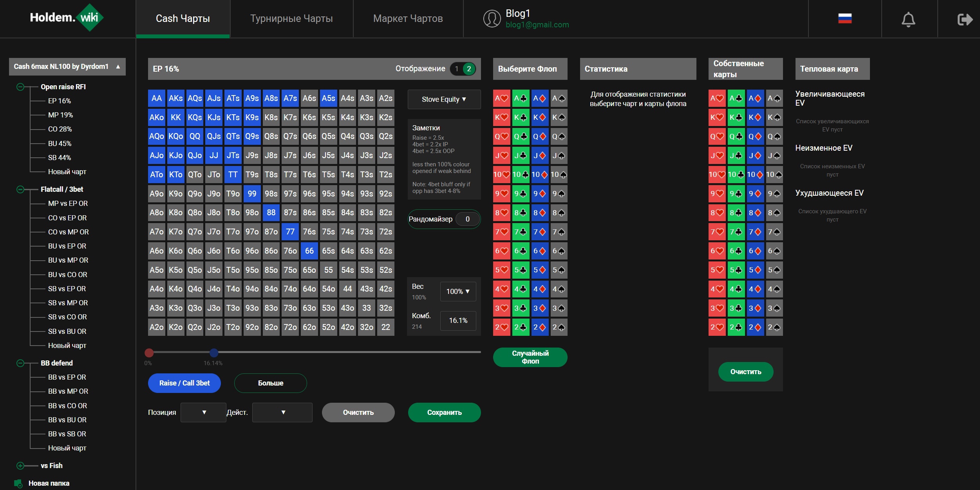Click the Комб. 16.1% field
The image size is (980, 490).
click(458, 321)
